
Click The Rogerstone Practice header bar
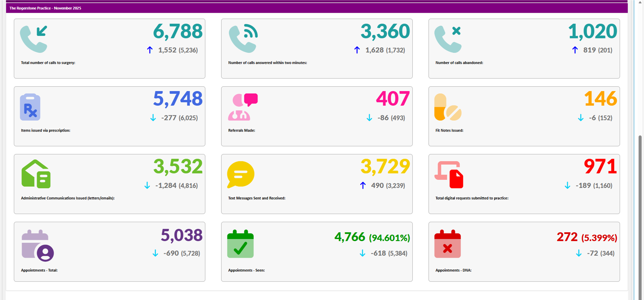pyautogui.click(x=316, y=8)
